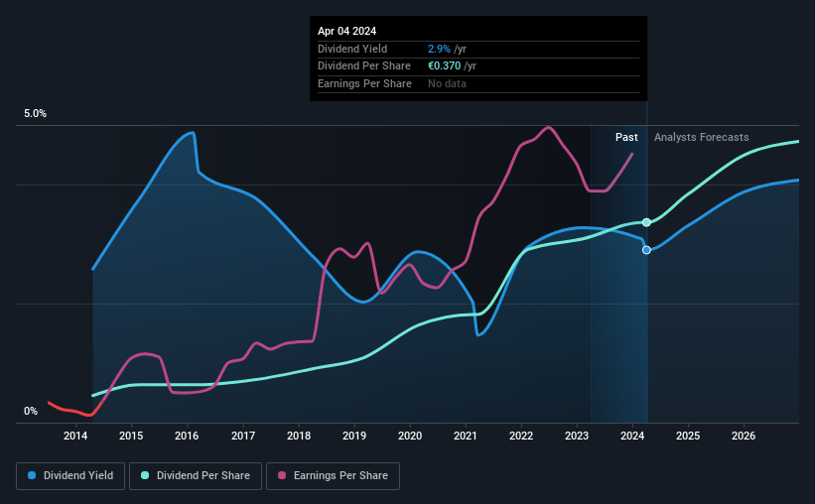Toggle the Dividend Yield legend button
Screen dimensions: 815x504
[70, 476]
